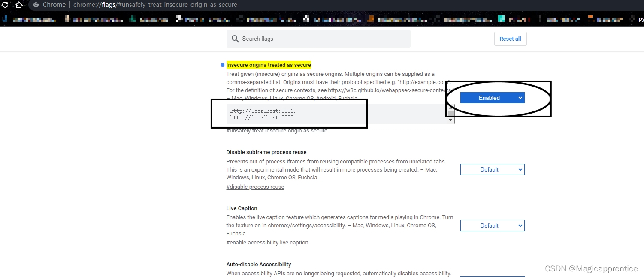Select the chrome://flags address bar URL
The width and height of the screenshot is (644, 277).
(x=155, y=5)
